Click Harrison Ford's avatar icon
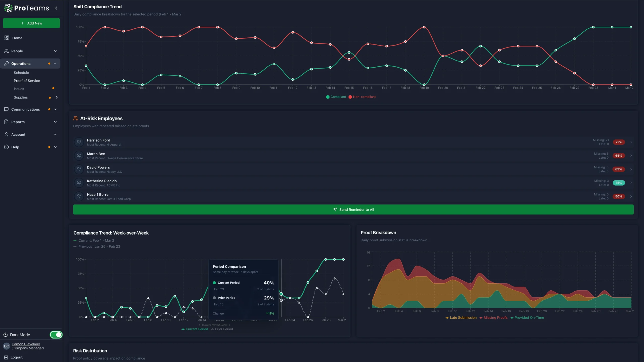This screenshot has height=362, width=644. point(79,142)
